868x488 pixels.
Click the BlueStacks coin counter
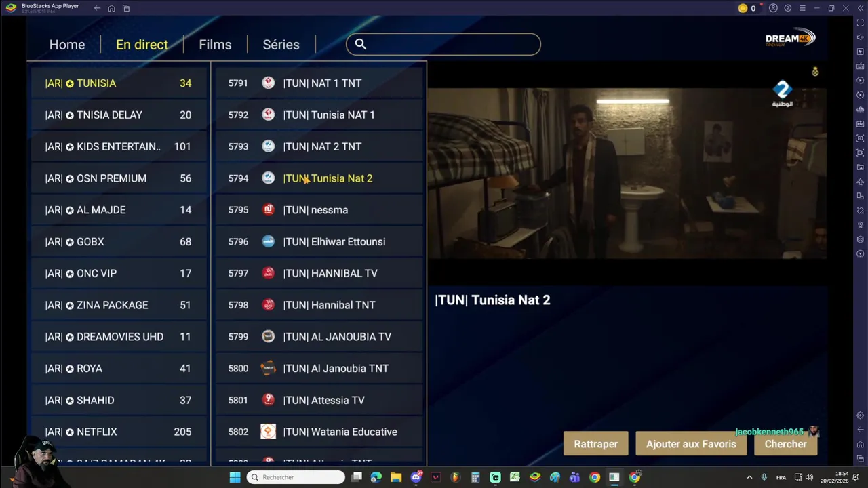pyautogui.click(x=747, y=8)
